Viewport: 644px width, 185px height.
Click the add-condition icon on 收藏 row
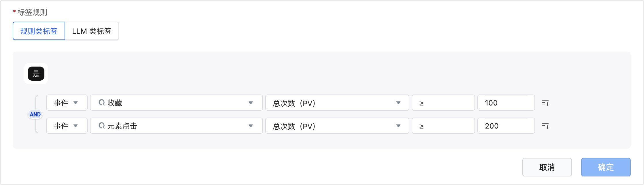tap(545, 103)
